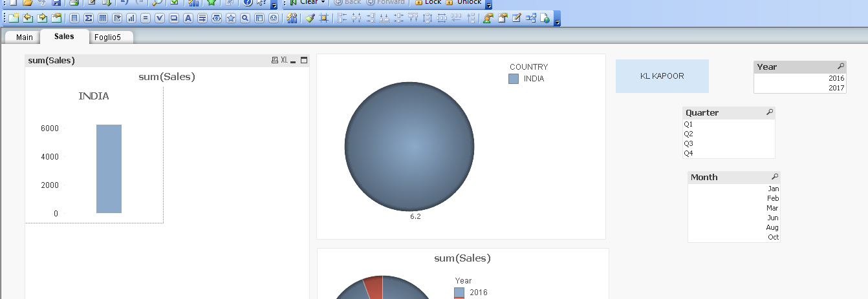Screen dimensions: 868x299
Task: Open search in Month list box
Action: click(x=774, y=177)
